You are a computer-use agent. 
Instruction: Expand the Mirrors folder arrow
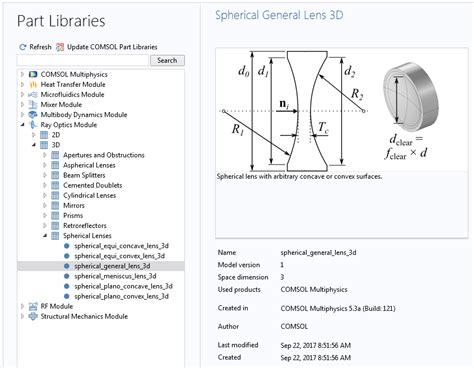coord(45,205)
